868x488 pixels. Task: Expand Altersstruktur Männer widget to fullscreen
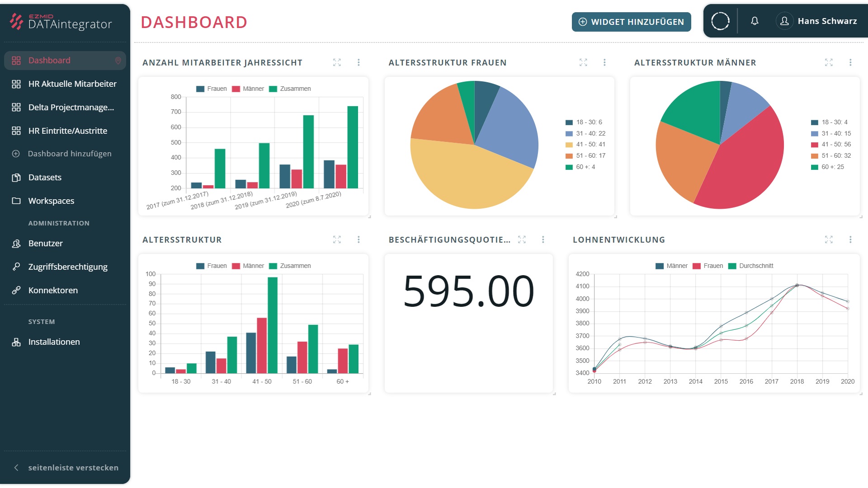(829, 62)
